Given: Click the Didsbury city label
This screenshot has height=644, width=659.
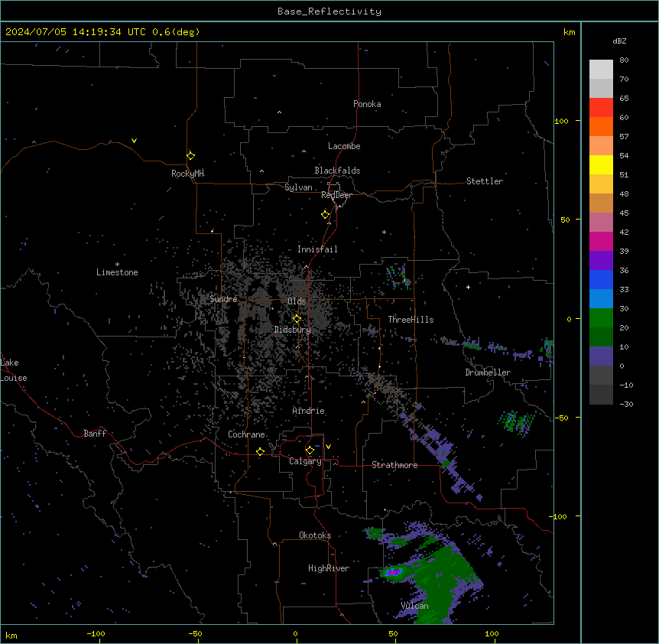Looking at the screenshot, I should click(x=293, y=330).
